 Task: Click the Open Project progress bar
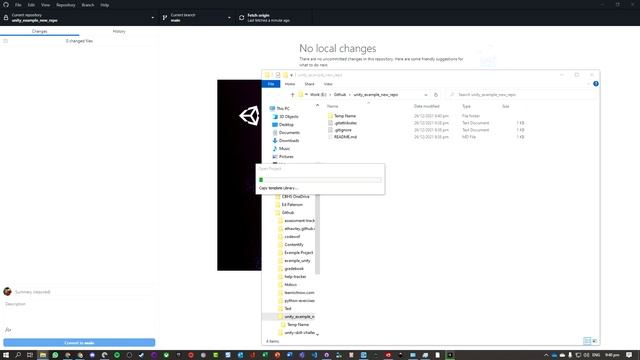pyautogui.click(x=320, y=180)
